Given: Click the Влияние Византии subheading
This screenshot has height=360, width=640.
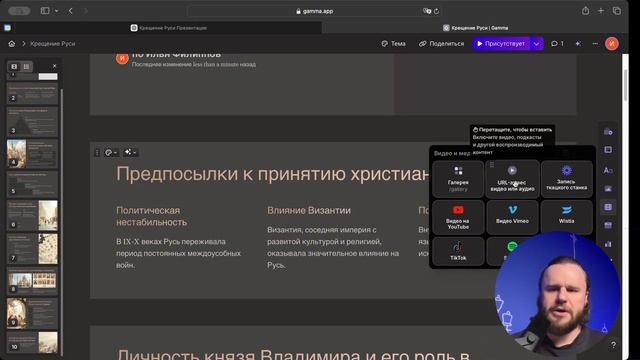Looking at the screenshot, I should pos(309,211).
